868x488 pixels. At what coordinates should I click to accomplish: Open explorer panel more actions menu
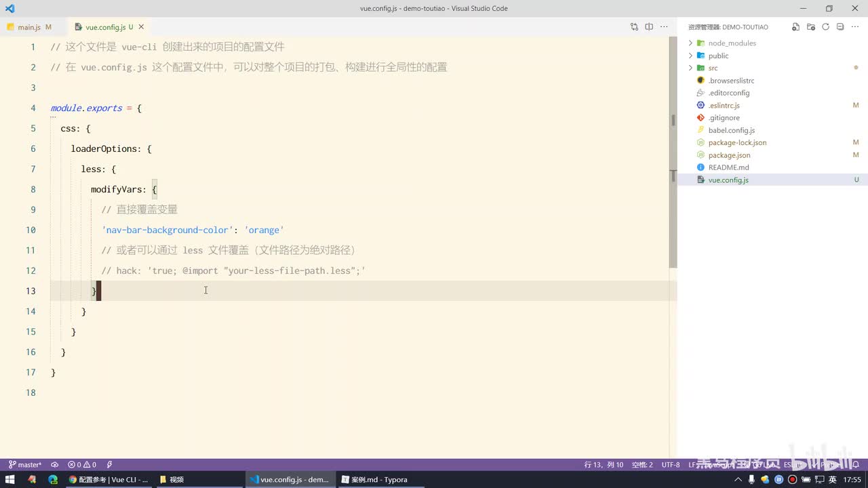point(855,27)
